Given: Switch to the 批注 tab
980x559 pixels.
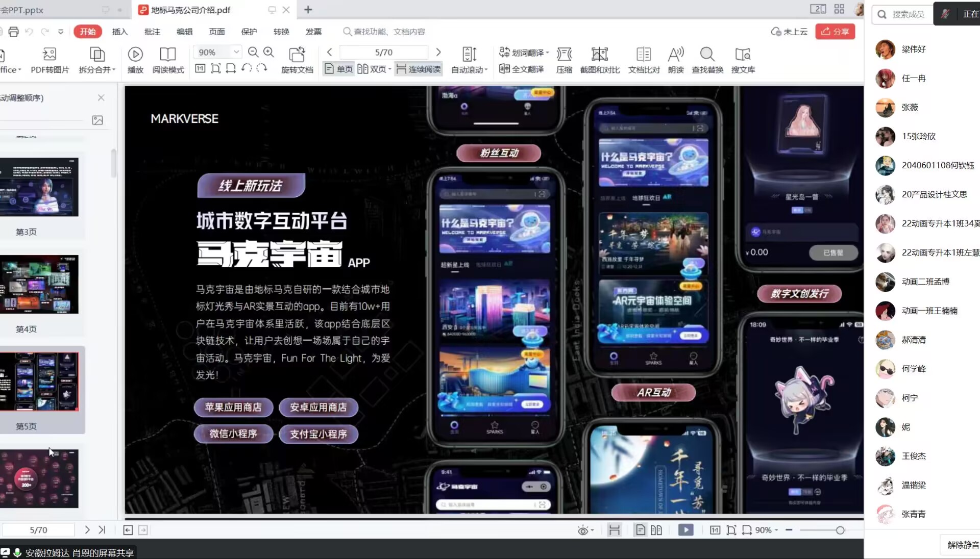Looking at the screenshot, I should [152, 32].
